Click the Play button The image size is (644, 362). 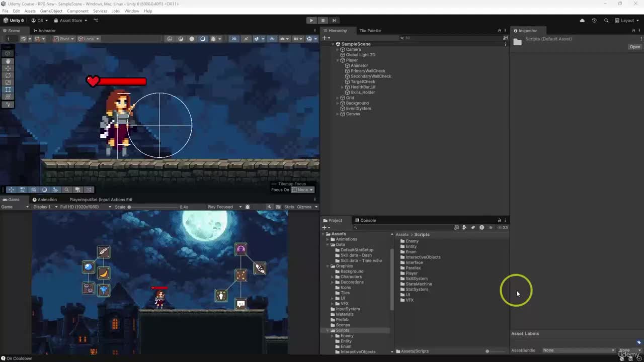[x=311, y=20]
